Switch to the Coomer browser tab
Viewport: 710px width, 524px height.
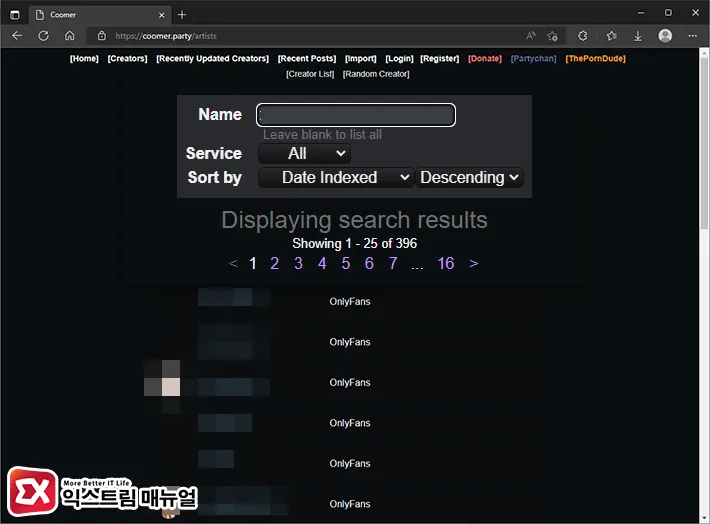pos(90,15)
